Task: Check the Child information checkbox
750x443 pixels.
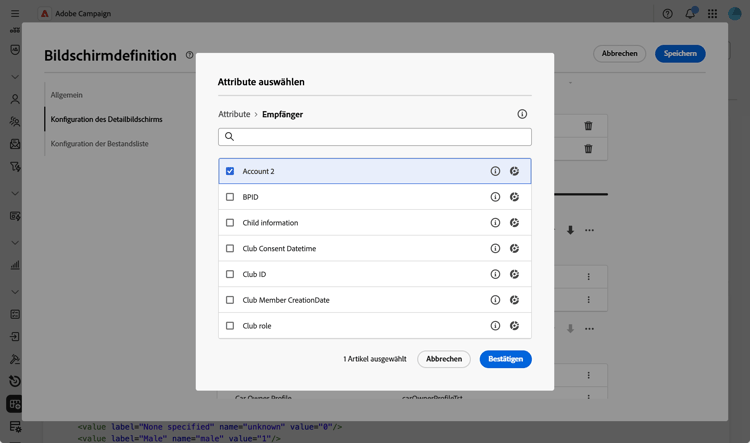Action: click(x=230, y=223)
